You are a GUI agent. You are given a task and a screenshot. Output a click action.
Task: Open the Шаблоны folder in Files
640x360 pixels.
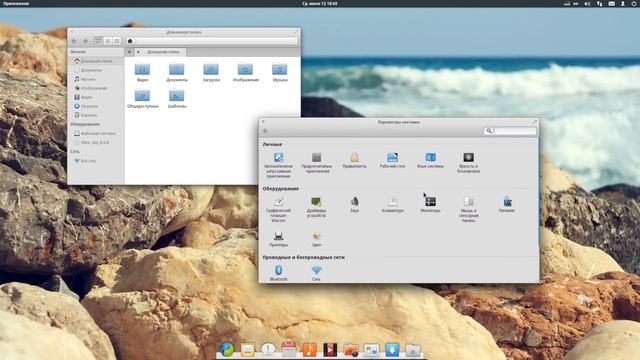tap(177, 99)
